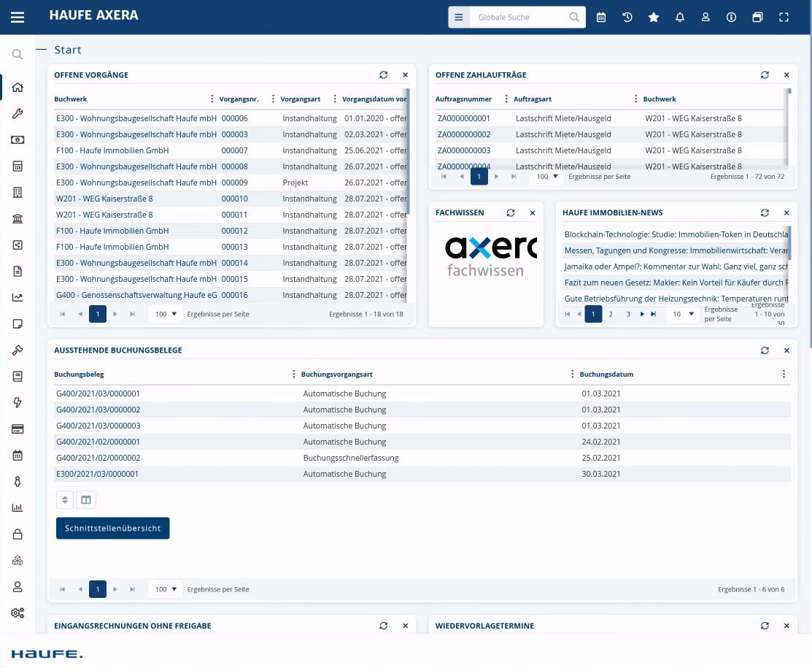Click the column layout icon in Buchungsbelege
Viewport: 812px width, 668px height.
[x=86, y=500]
